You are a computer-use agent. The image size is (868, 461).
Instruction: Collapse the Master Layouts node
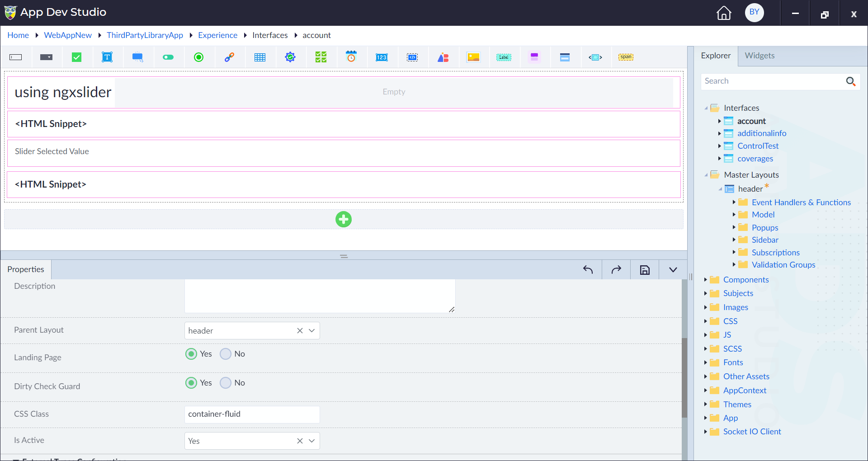706,175
